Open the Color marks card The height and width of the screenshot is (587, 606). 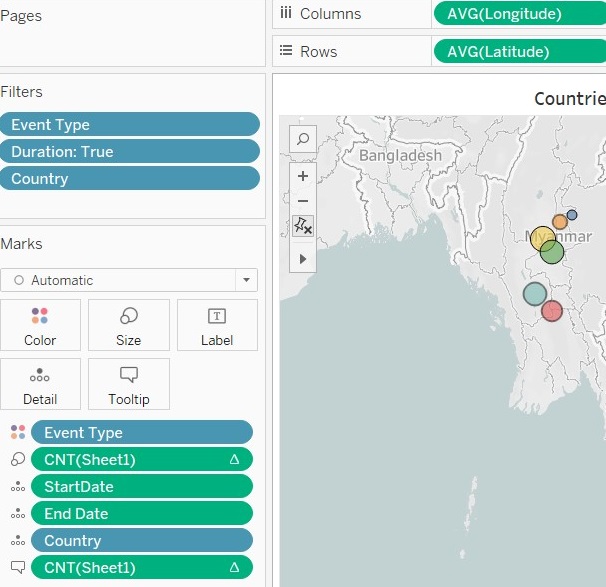pyautogui.click(x=40, y=325)
